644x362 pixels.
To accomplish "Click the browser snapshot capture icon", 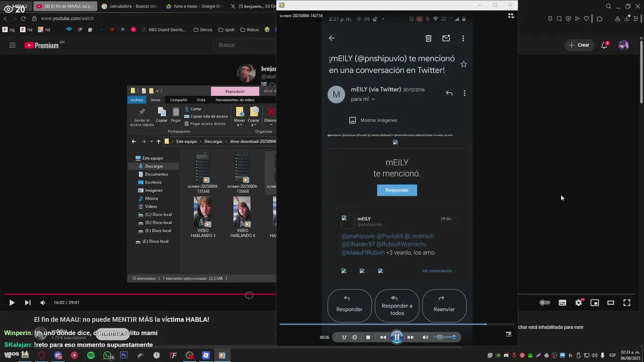I will [x=559, y=19].
